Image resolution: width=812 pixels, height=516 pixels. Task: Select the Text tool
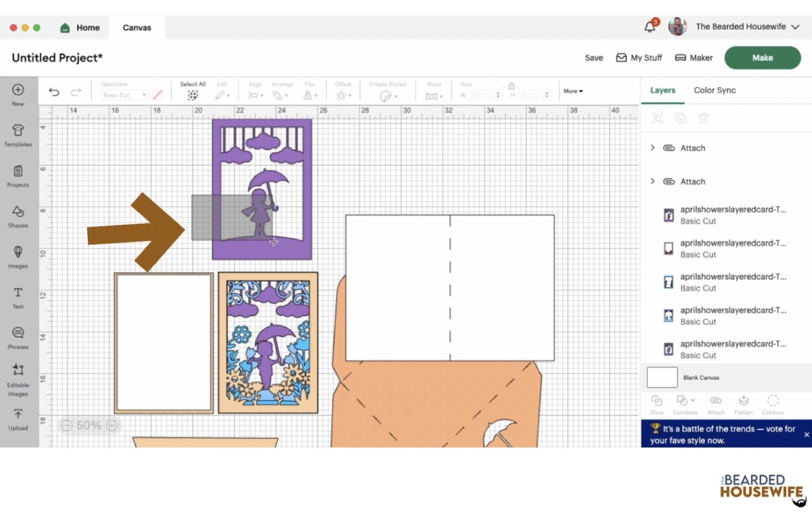tap(18, 298)
